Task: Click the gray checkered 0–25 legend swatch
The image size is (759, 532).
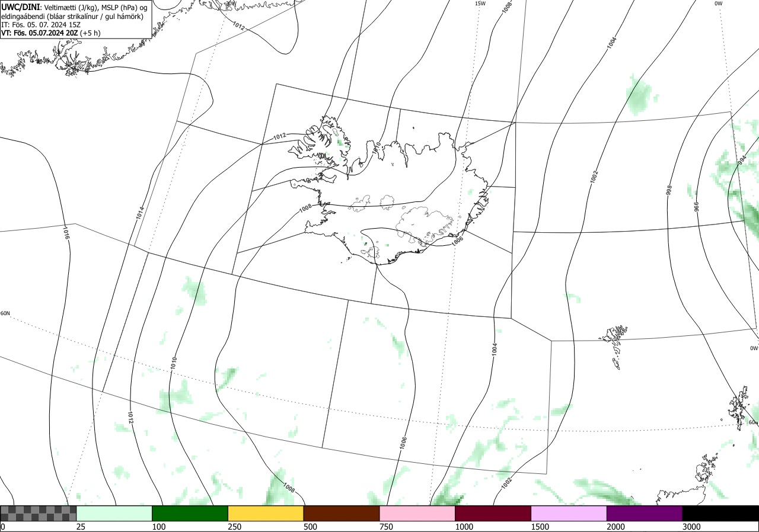Action: [x=39, y=513]
